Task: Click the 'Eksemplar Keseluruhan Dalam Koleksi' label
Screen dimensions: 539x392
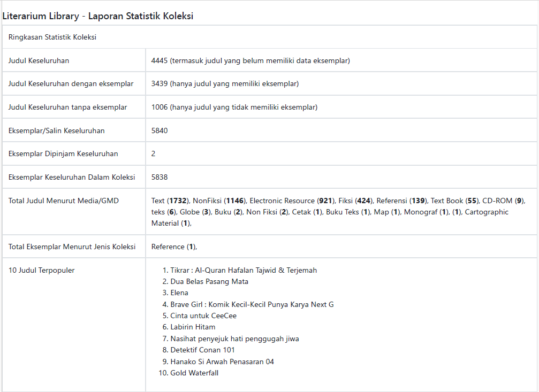Action: coord(72,177)
